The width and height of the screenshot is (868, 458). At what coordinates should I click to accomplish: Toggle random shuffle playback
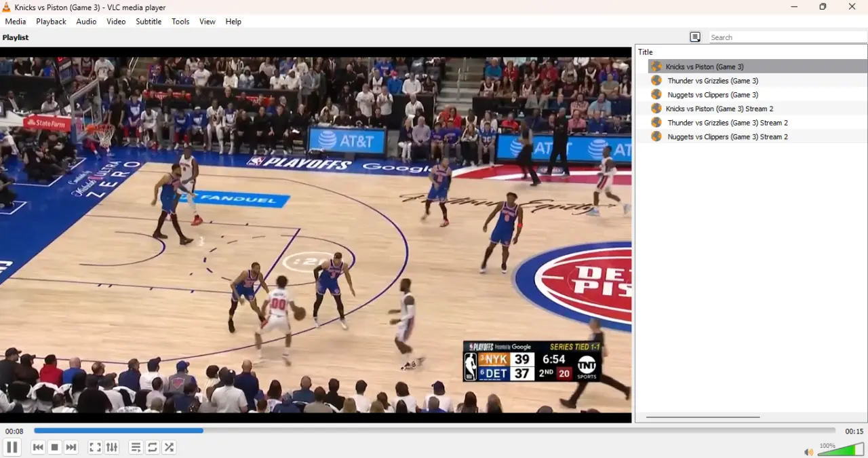170,447
